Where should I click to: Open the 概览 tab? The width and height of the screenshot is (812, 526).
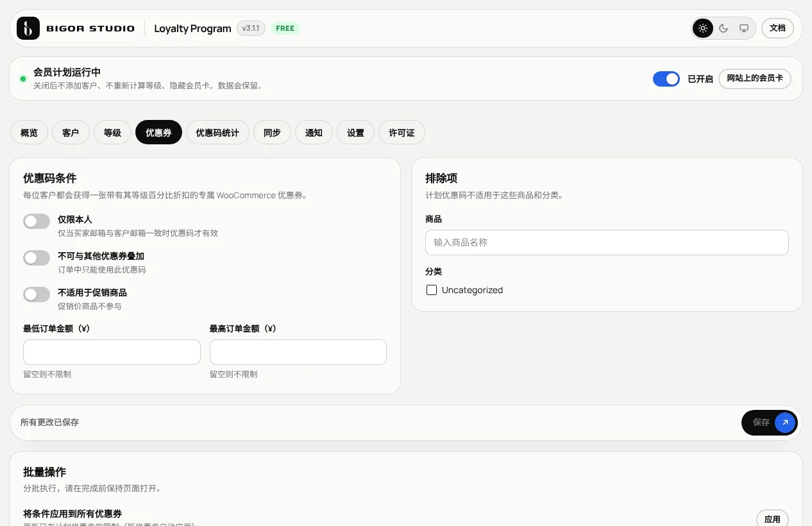(x=29, y=133)
